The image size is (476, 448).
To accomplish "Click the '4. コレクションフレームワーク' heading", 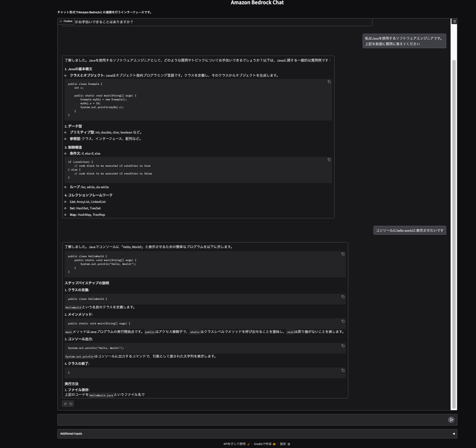I will point(88,195).
